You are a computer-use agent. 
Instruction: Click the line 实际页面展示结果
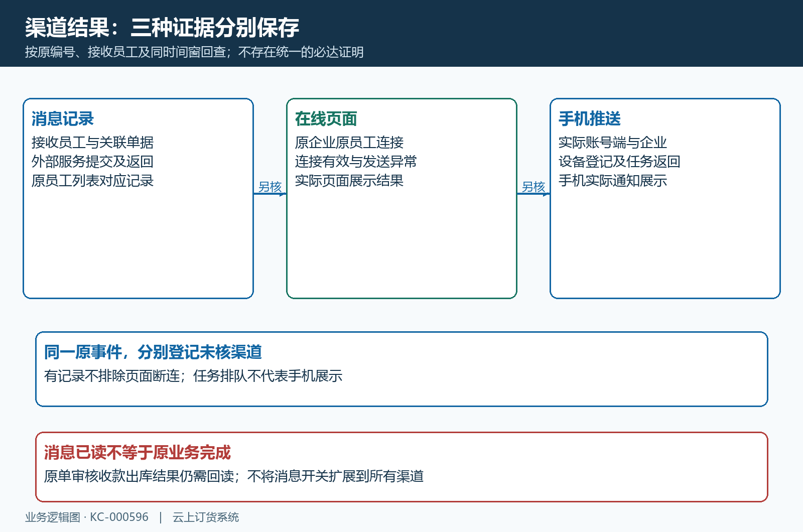pos(349,181)
